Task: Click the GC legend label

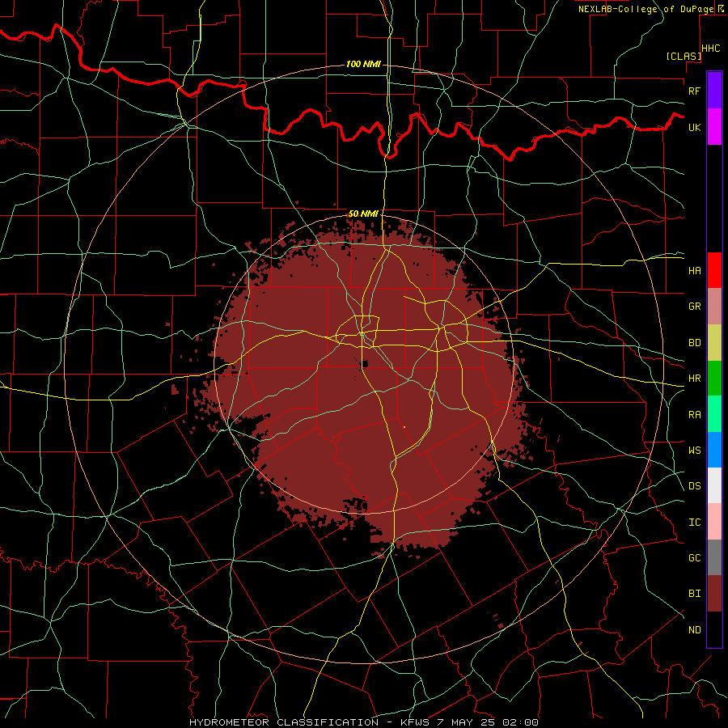Action: point(695,558)
